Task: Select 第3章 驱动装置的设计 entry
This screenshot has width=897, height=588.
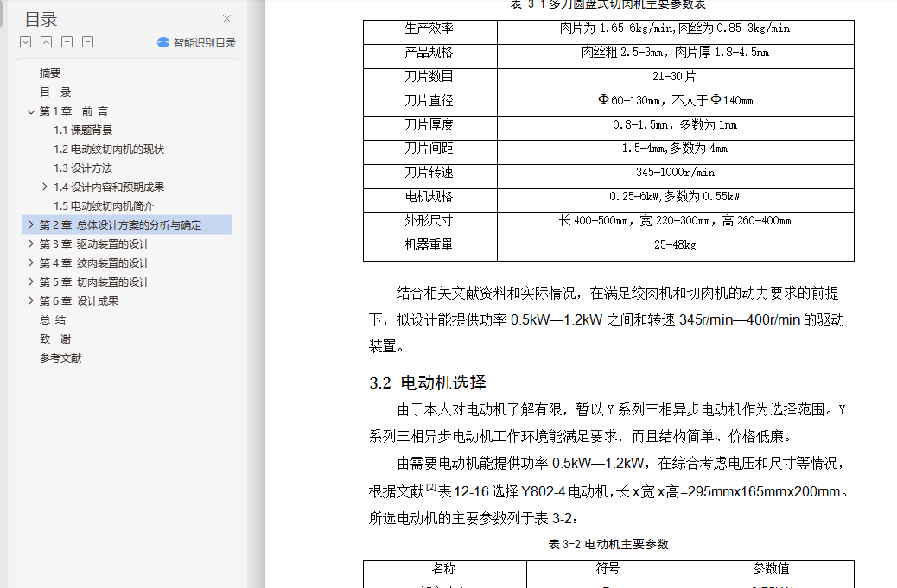Action: tap(94, 244)
